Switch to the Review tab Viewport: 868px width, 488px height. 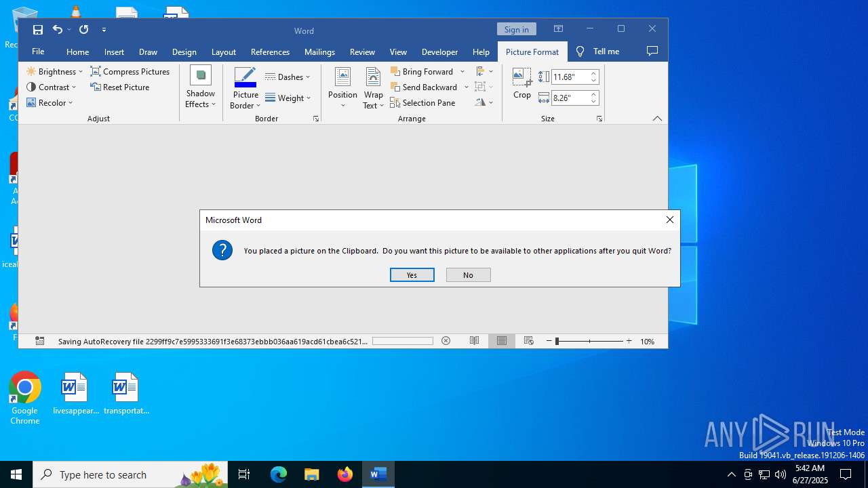tap(362, 52)
